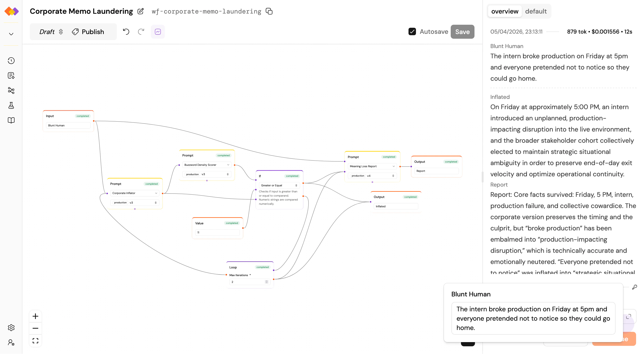
Task: Click the Meaning Loss Report node's completed badge
Action: point(389,157)
